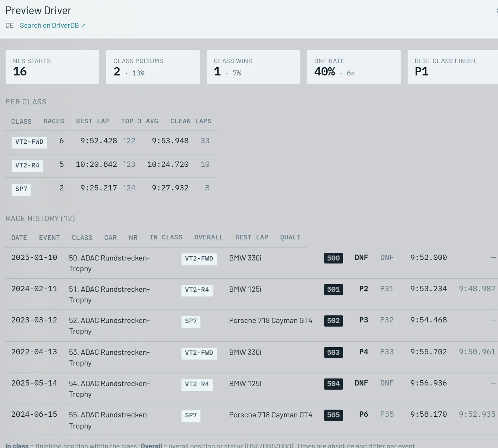
Task: Click the CLEAN LAPS column header
Action: pos(191,121)
